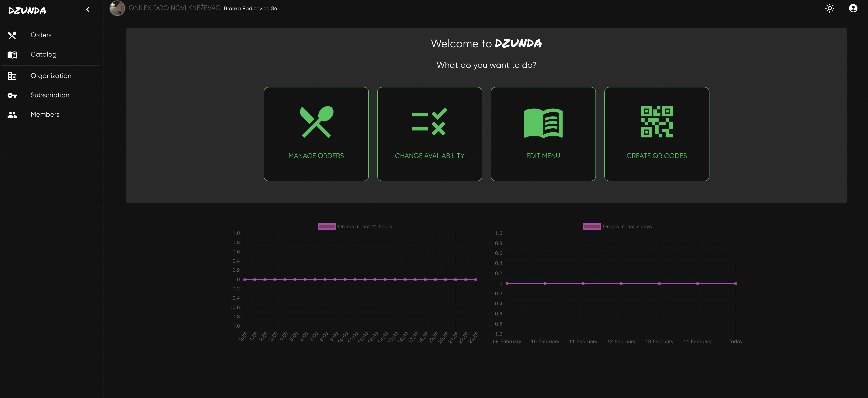Click the Members people icon
868x398 pixels.
click(12, 115)
